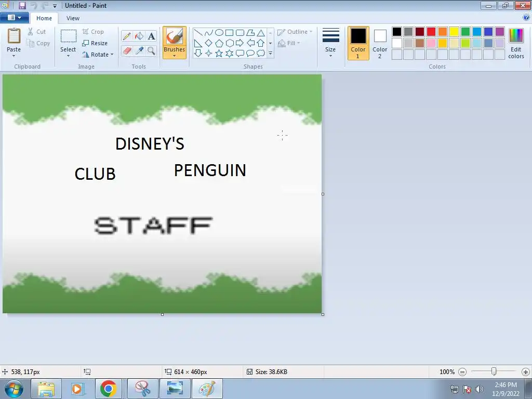
Task: Pick the red color swatch
Action: (431, 32)
